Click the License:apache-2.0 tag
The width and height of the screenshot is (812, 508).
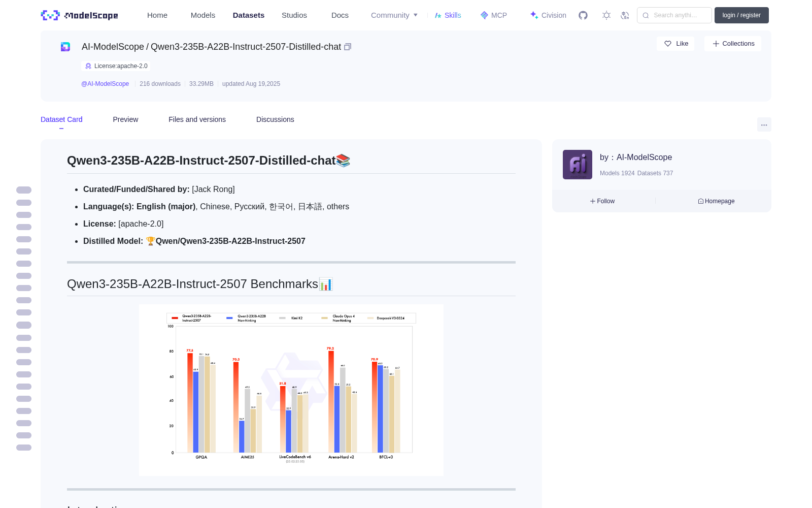point(116,66)
